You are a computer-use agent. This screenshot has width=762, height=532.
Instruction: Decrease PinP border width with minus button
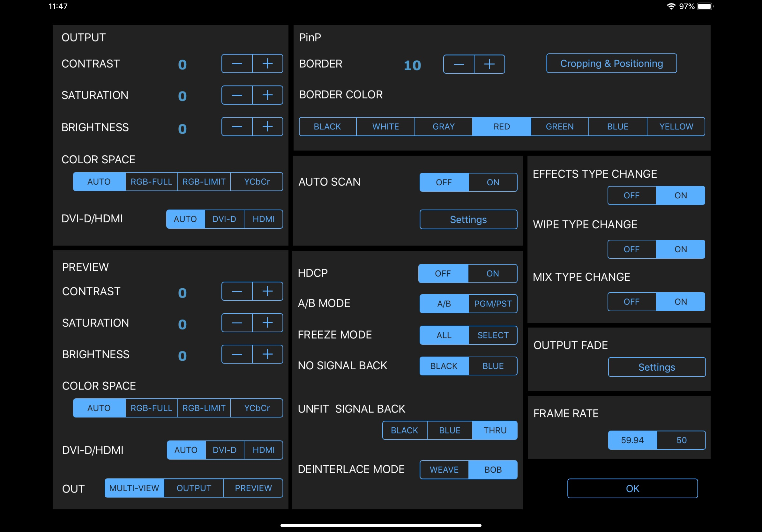[x=459, y=64]
